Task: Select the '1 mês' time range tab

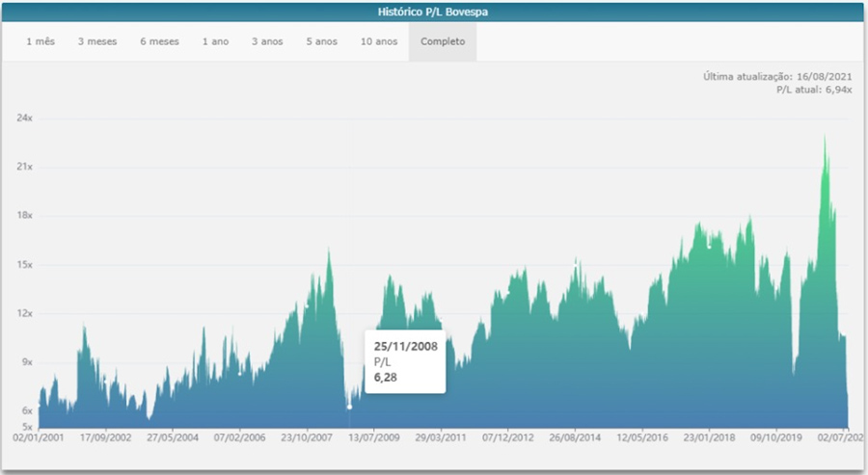Action: (x=41, y=42)
